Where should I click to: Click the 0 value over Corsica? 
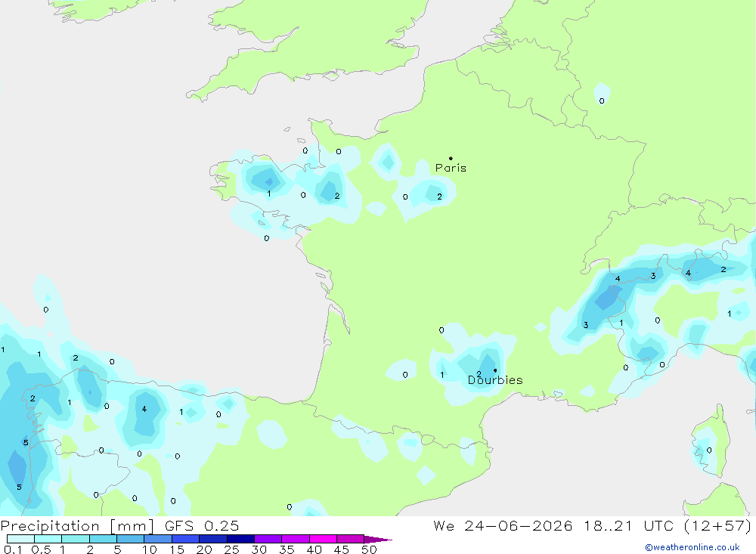709,450
